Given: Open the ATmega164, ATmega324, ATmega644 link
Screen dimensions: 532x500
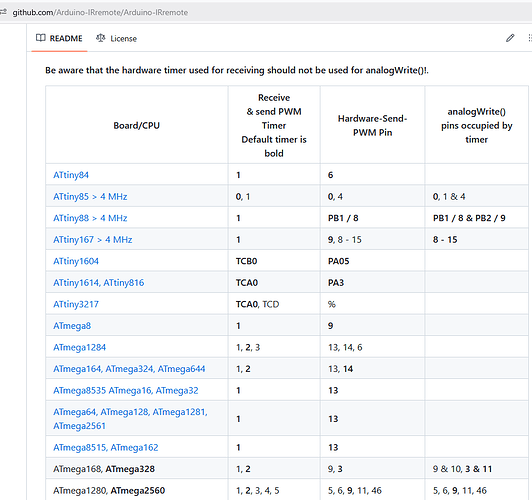Looking at the screenshot, I should pos(129,369).
